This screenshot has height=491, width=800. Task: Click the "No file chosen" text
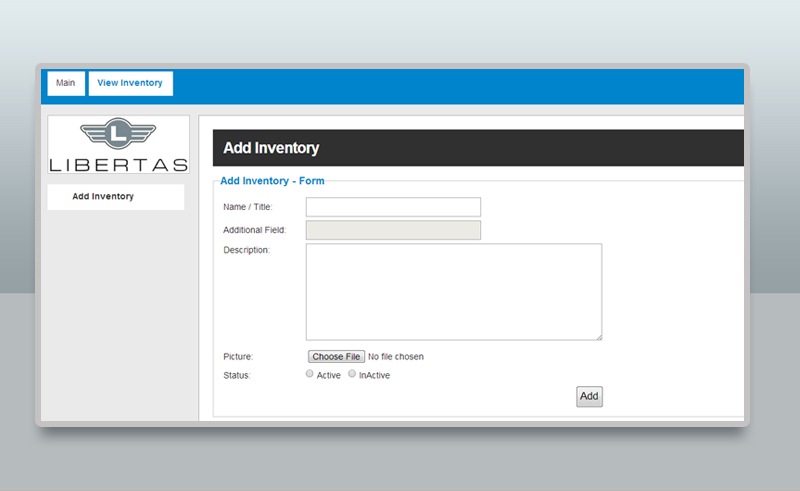(396, 357)
